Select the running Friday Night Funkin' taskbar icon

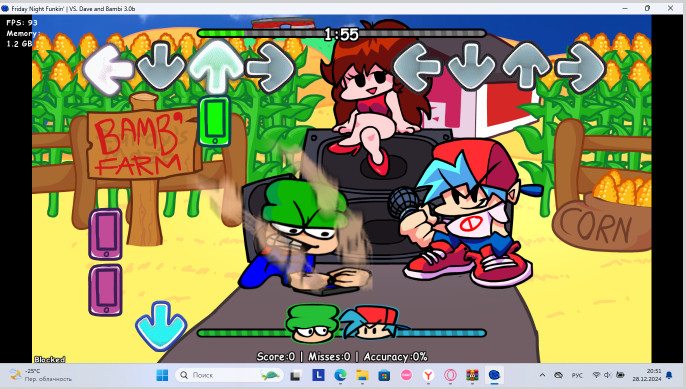(x=494, y=375)
